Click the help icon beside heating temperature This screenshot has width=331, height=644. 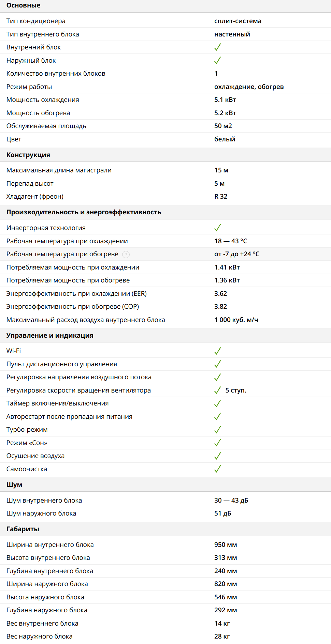pos(126,255)
